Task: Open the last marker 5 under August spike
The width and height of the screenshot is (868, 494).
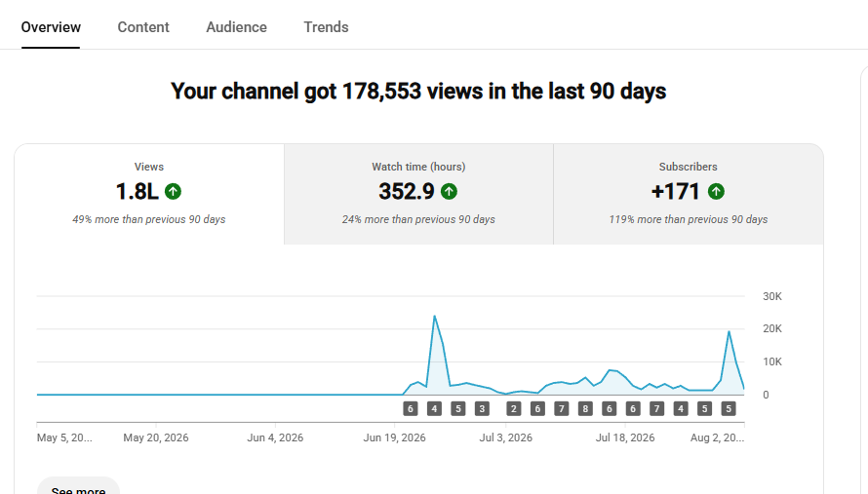Action: click(729, 409)
